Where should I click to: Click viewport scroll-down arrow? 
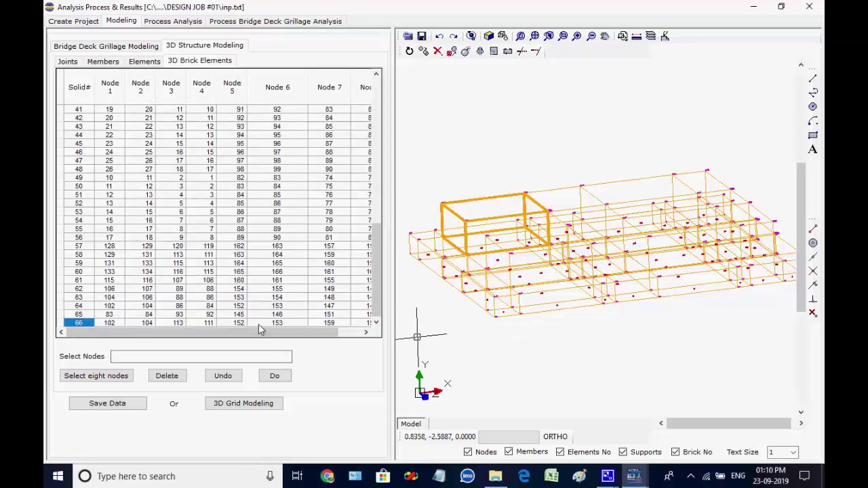pos(801,412)
